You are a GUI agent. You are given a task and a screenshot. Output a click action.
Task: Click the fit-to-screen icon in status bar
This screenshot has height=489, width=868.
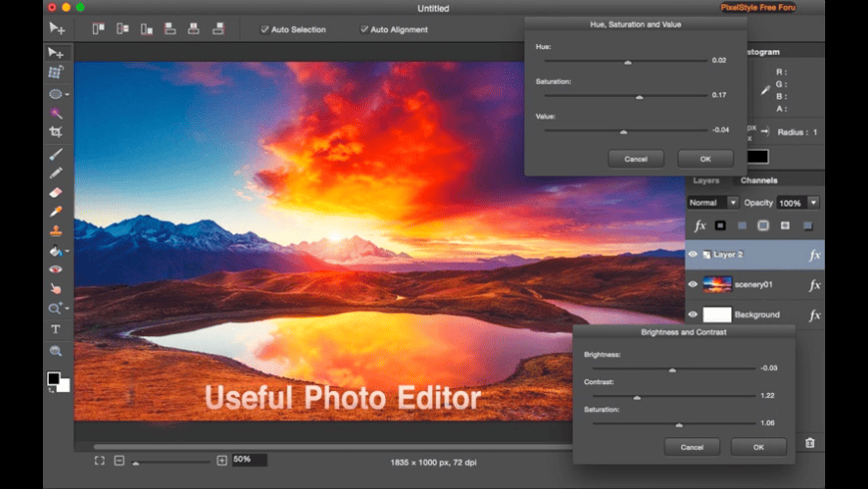[x=100, y=461]
